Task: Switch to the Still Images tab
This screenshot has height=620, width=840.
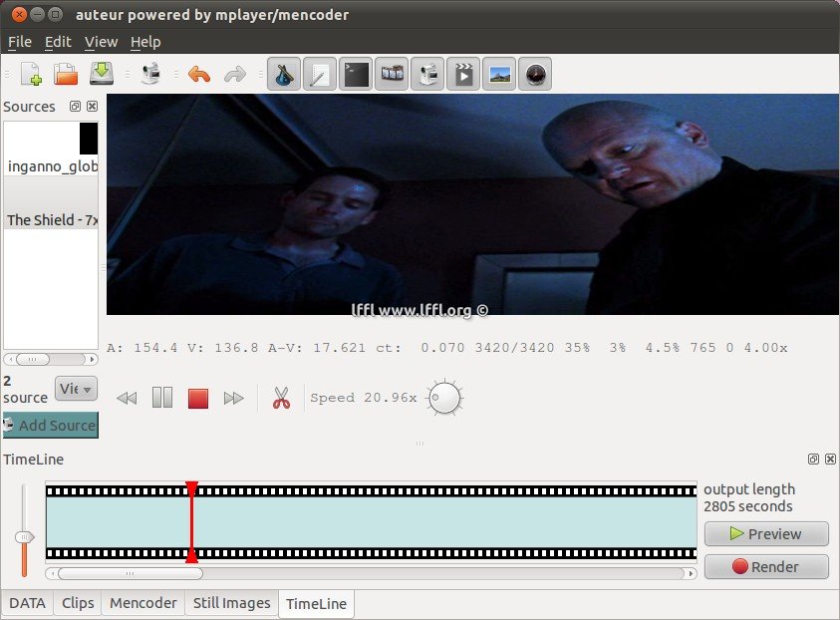Action: click(231, 603)
